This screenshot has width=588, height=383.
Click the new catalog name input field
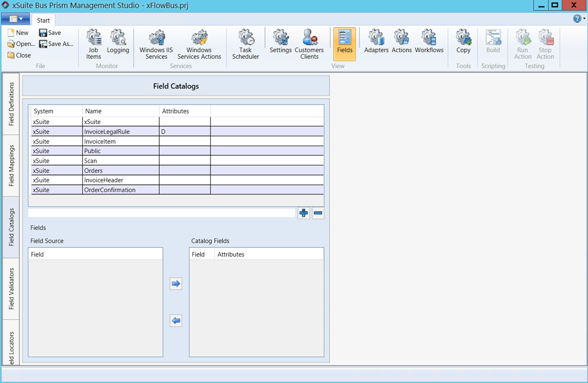tap(162, 213)
